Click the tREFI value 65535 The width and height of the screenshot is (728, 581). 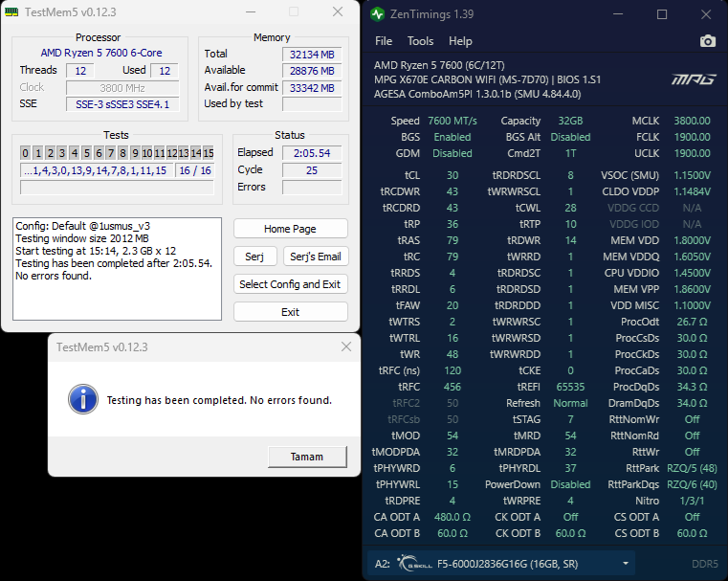tap(570, 387)
